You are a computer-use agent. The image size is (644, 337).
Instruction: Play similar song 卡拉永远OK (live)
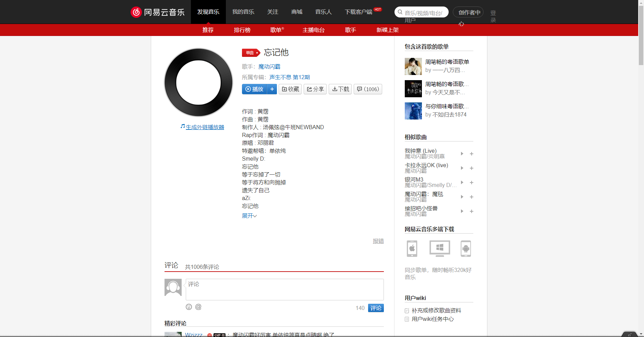click(462, 168)
